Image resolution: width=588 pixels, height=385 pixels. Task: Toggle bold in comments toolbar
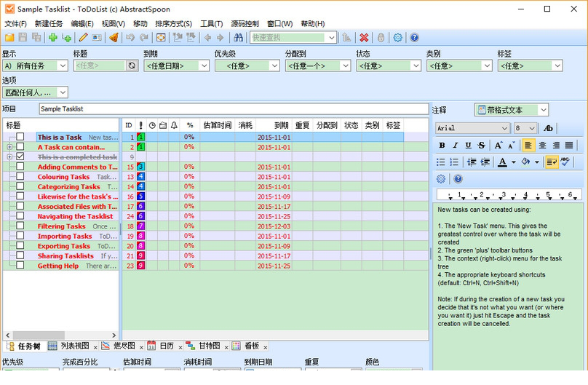click(x=442, y=146)
